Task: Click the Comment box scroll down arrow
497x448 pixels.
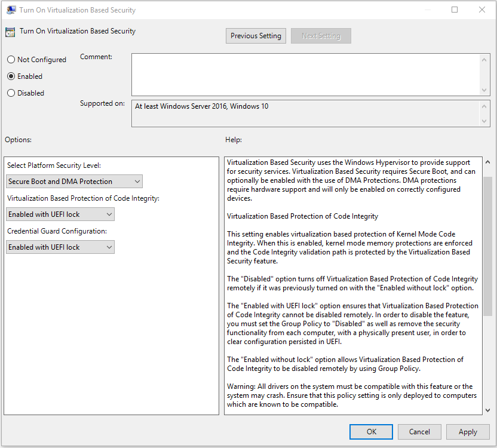Action: point(486,90)
